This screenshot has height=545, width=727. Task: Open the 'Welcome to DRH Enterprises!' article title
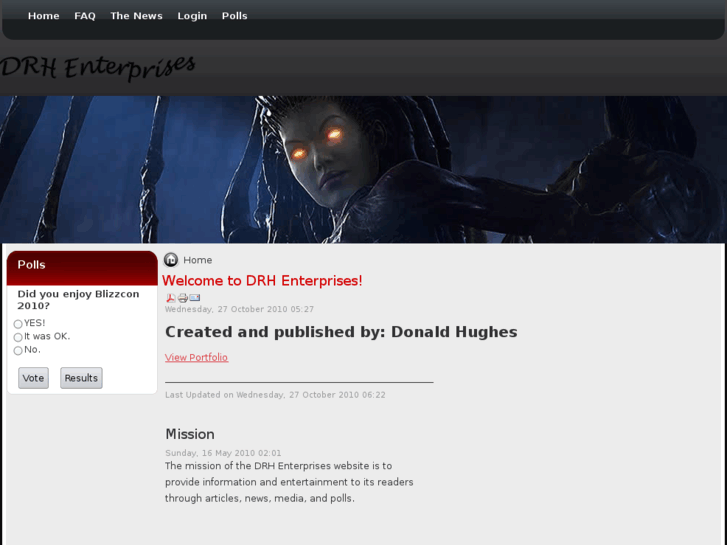262,281
